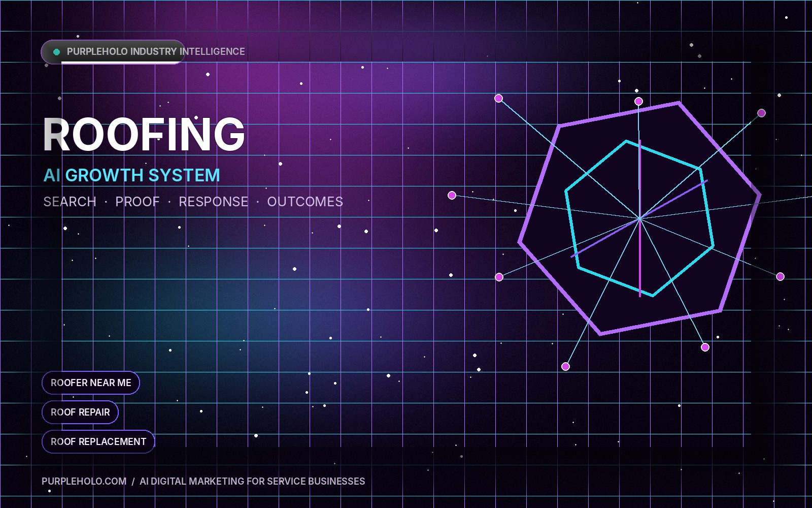Click the SEARCH label in tagline

click(x=70, y=202)
